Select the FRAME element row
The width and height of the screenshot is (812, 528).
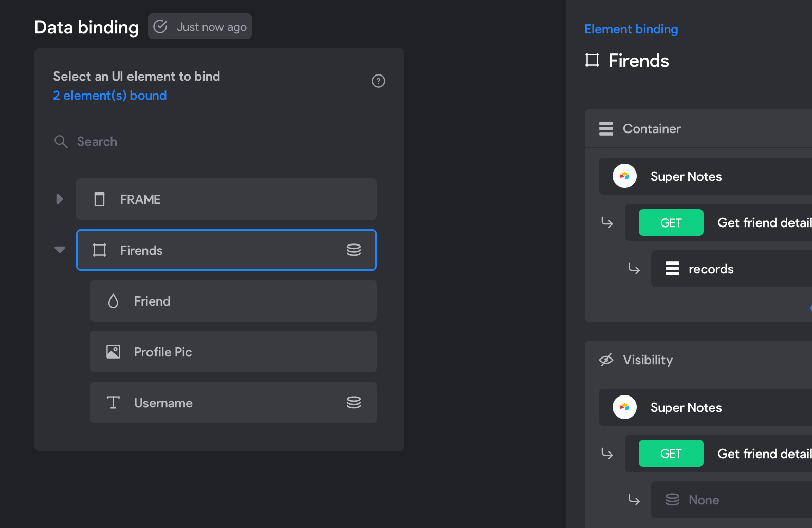pos(226,199)
